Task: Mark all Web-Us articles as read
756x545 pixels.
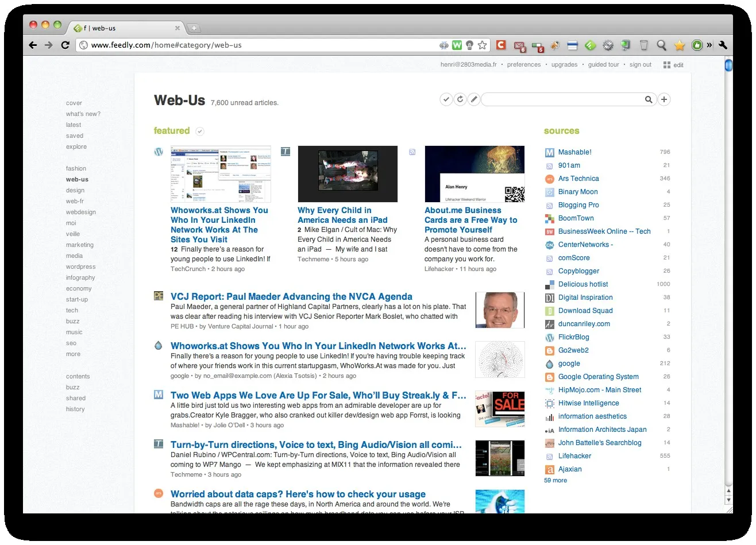Action: 446,99
